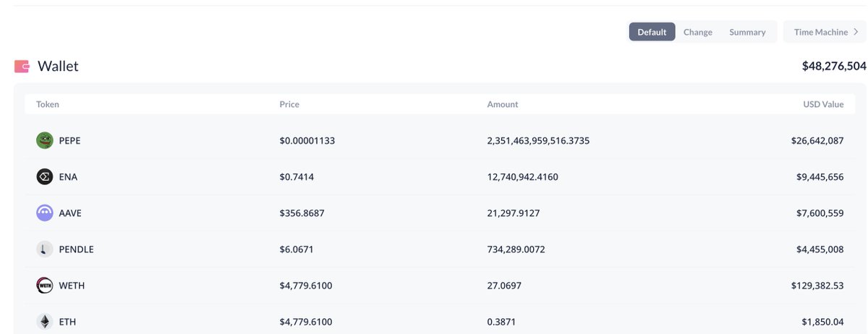Click the Token column header

click(48, 104)
